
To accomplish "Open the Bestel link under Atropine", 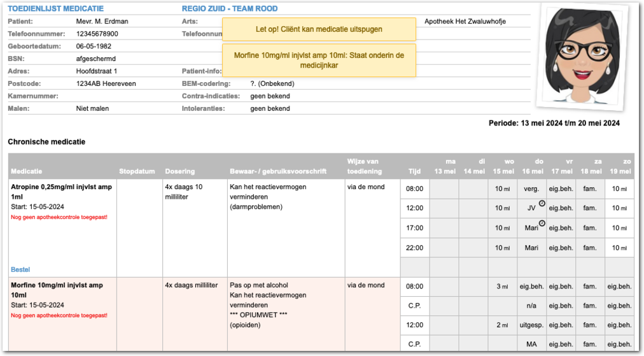I will [20, 269].
